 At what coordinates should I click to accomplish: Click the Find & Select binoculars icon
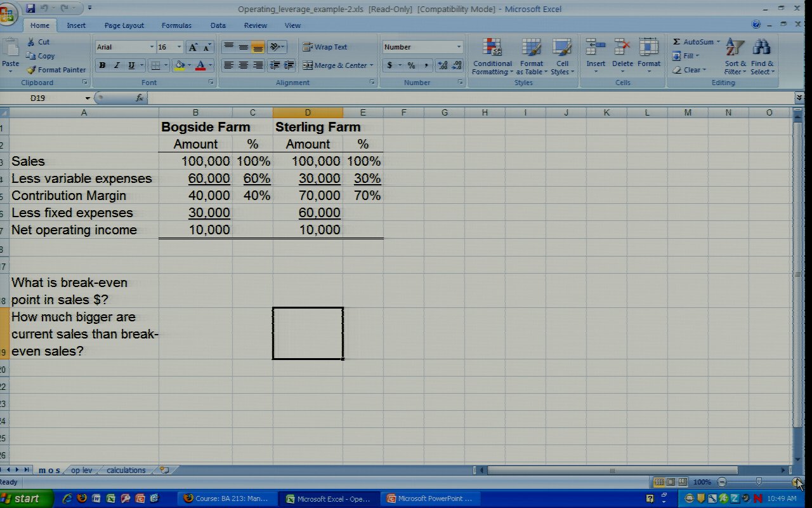(761, 48)
